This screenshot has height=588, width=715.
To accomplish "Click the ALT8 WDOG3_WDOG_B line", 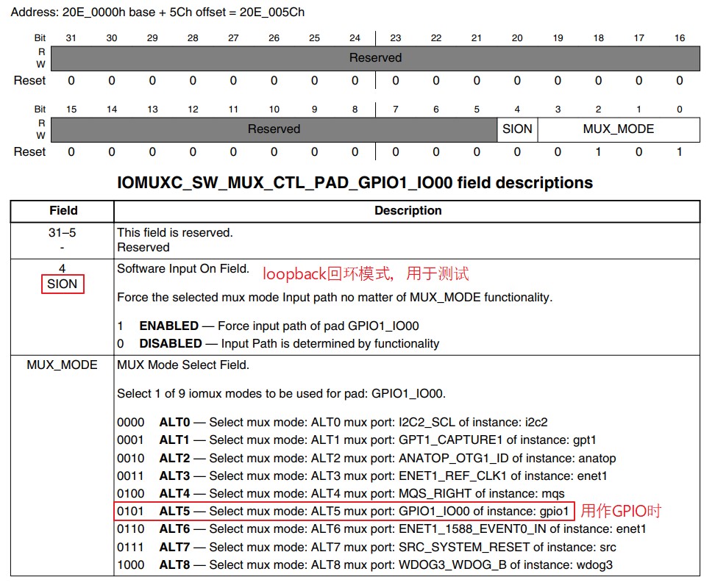I will pos(365,564).
